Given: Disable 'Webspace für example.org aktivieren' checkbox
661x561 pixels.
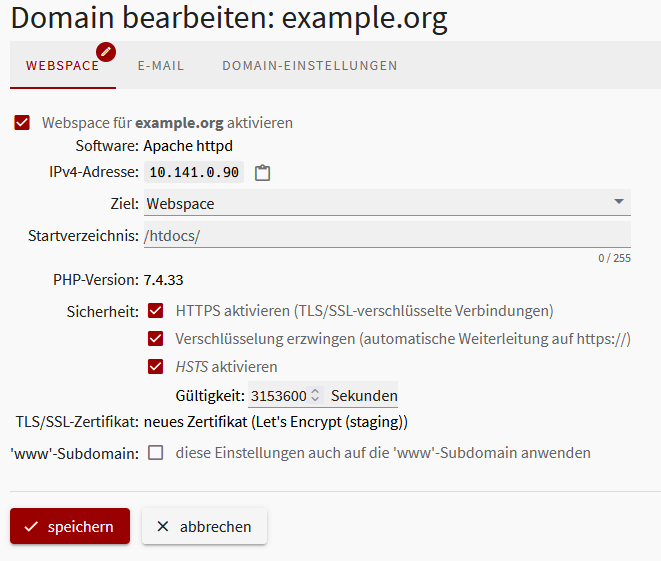Looking at the screenshot, I should 22,123.
